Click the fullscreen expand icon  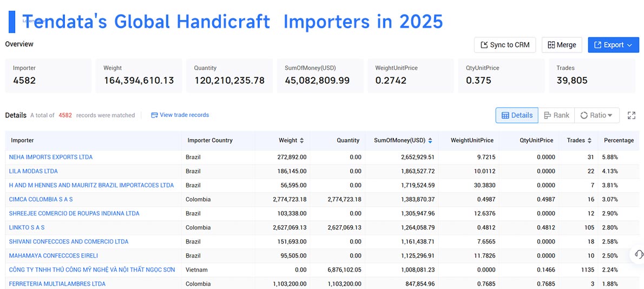pos(632,115)
